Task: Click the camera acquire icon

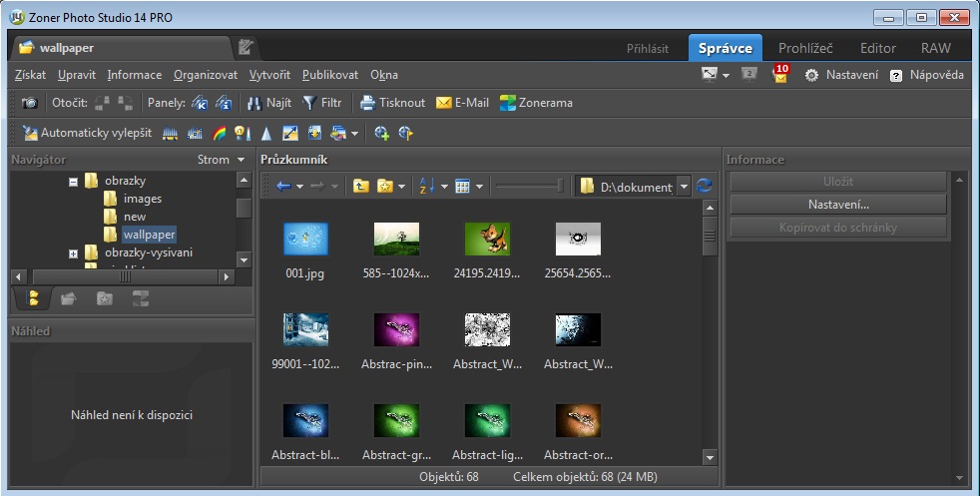Action: point(29,103)
